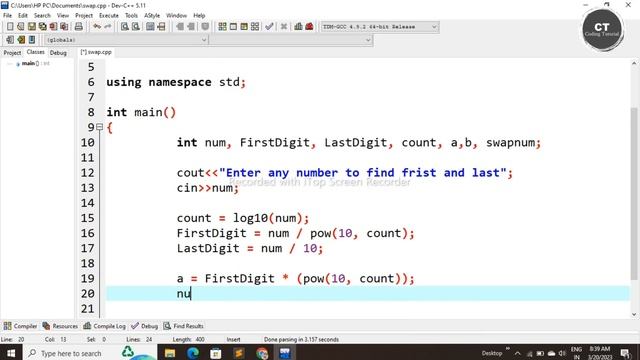Click the Open file toolbar icon
This screenshot has height=360, width=640.
pyautogui.click(x=21, y=27)
